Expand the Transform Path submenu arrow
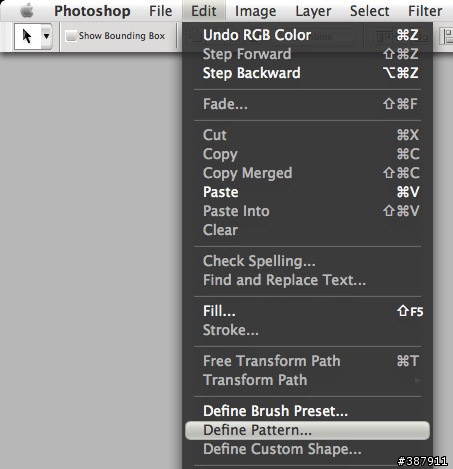 coord(417,380)
